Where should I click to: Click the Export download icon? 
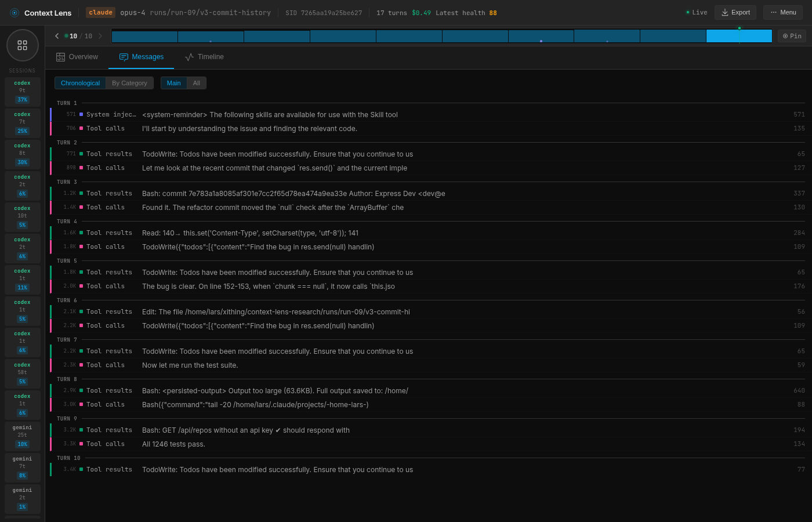[724, 12]
